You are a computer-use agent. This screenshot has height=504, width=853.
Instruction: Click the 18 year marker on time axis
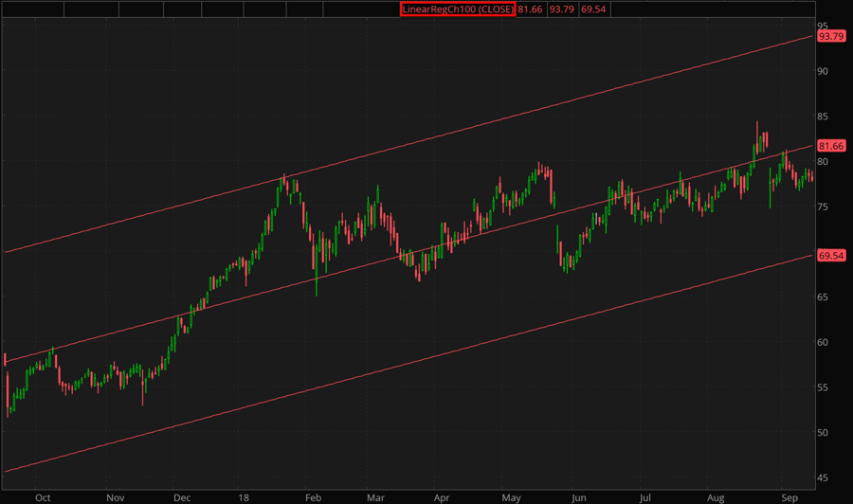(x=245, y=495)
